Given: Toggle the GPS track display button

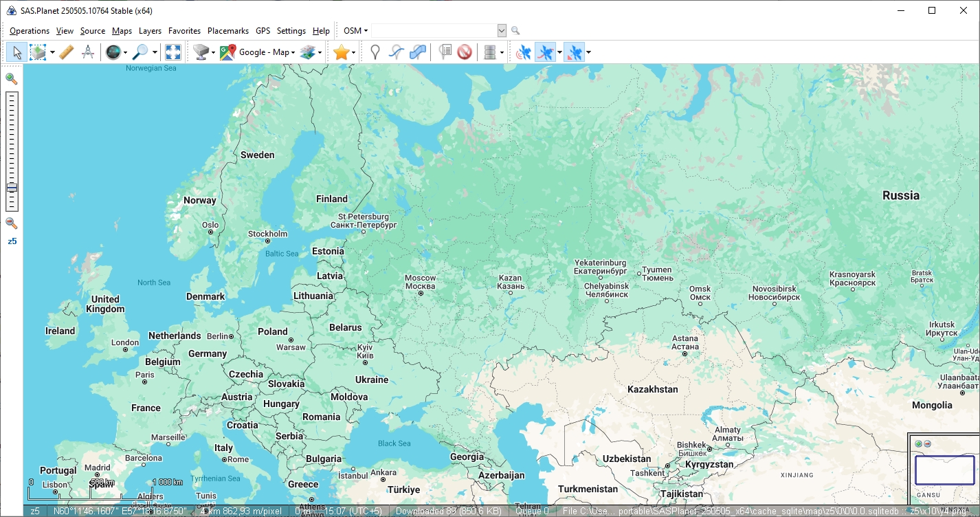Looking at the screenshot, I should 545,52.
